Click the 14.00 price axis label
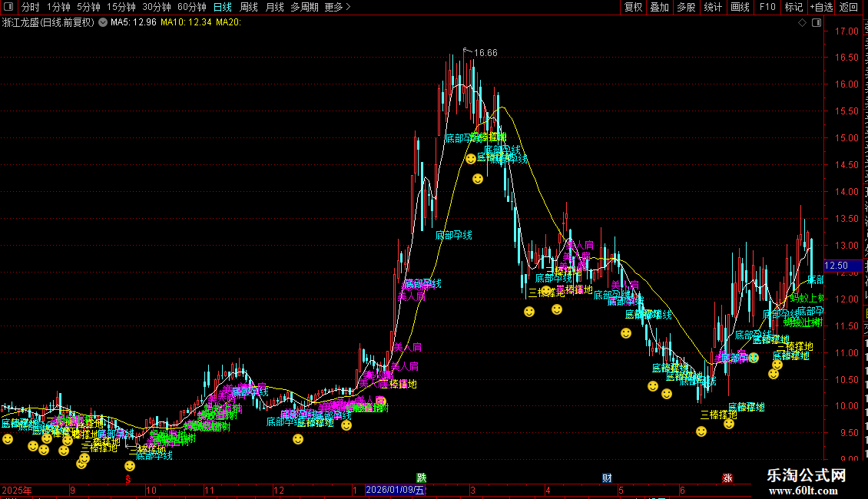868x499 pixels. tap(846, 192)
